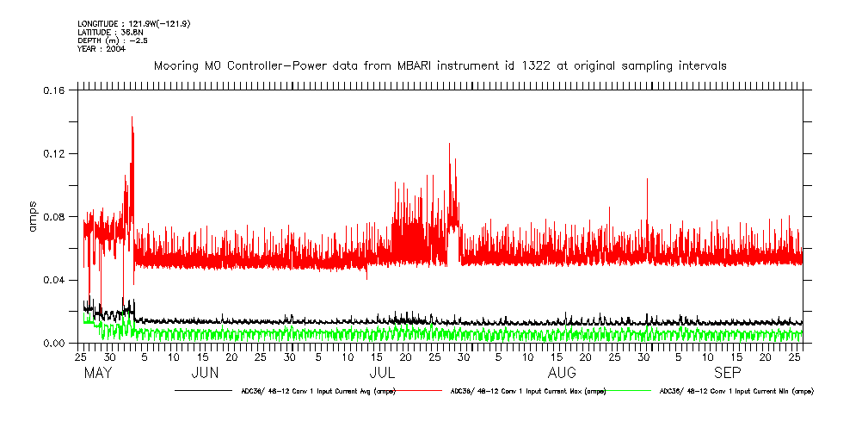Viewport: 868px width, 434px height.
Task: Click the MAY month label
Action: point(98,373)
